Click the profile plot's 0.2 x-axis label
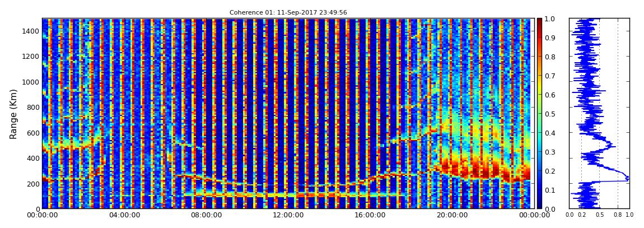Image resolution: width=644 pixels, height=228 pixels. pos(582,215)
